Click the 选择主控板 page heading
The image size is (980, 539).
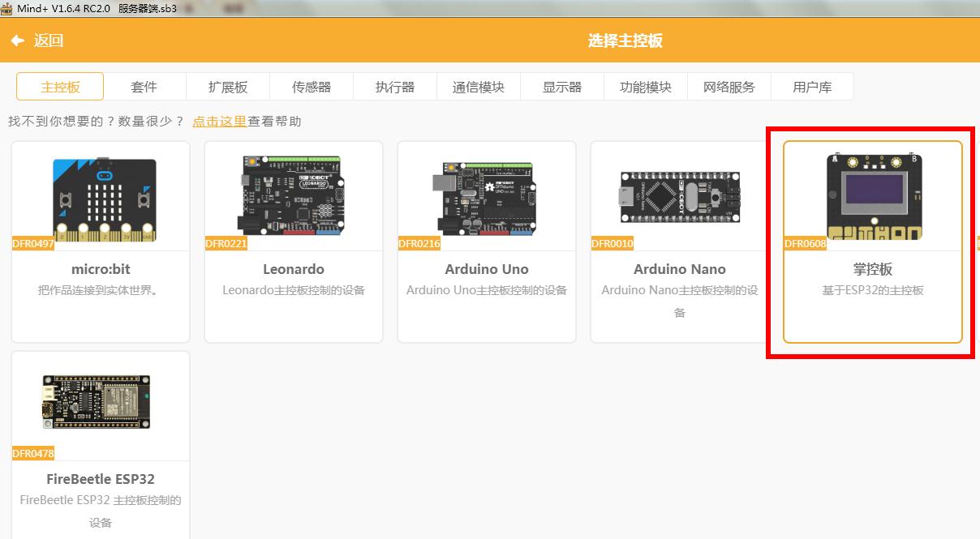coord(625,41)
